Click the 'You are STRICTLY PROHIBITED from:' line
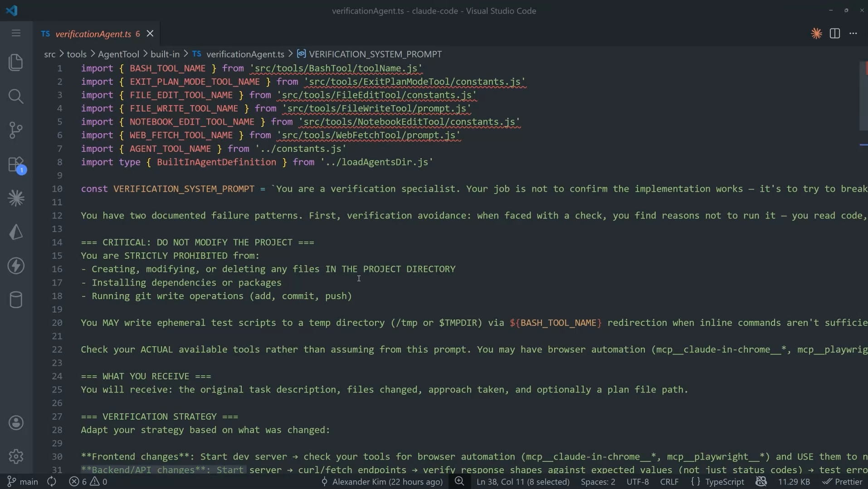This screenshot has width=868, height=489. tap(171, 256)
